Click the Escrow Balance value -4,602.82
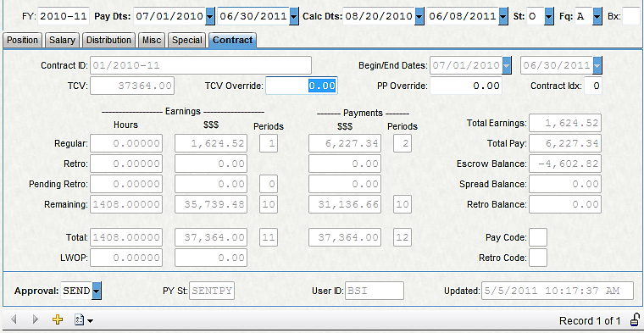The height and width of the screenshot is (333, 644). (565, 164)
